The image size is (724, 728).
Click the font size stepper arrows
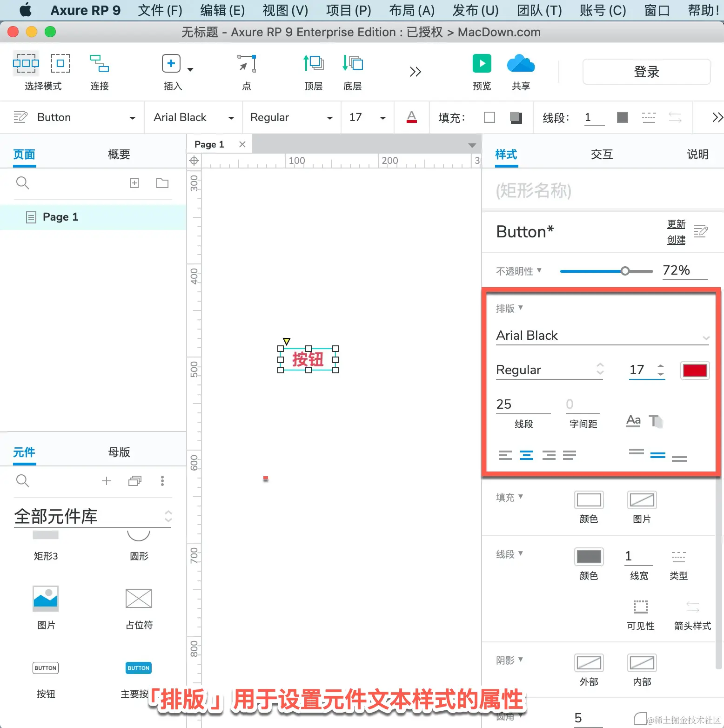click(661, 370)
